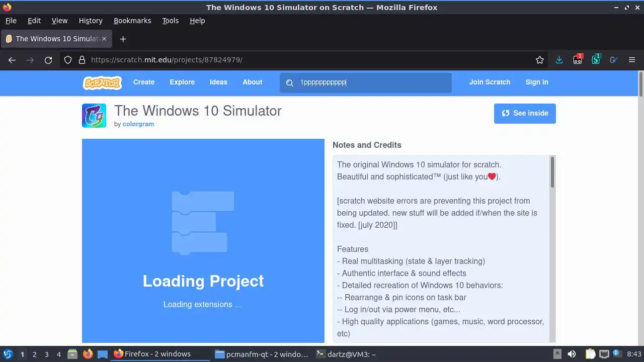Launch file manager from the taskbar quick launch
This screenshot has width=644, height=362.
72,354
